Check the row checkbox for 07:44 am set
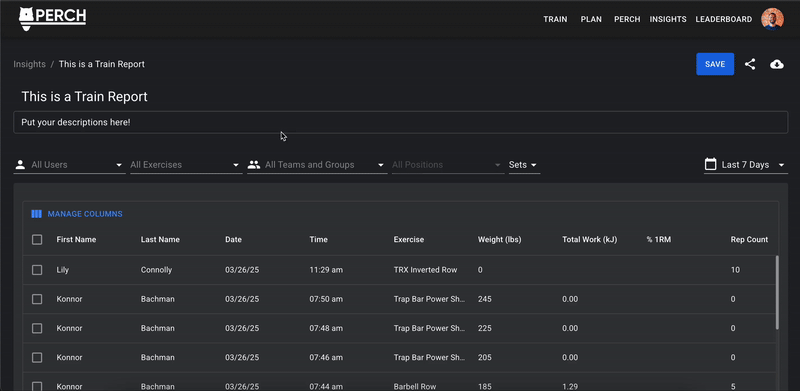The image size is (800, 391). (37, 386)
